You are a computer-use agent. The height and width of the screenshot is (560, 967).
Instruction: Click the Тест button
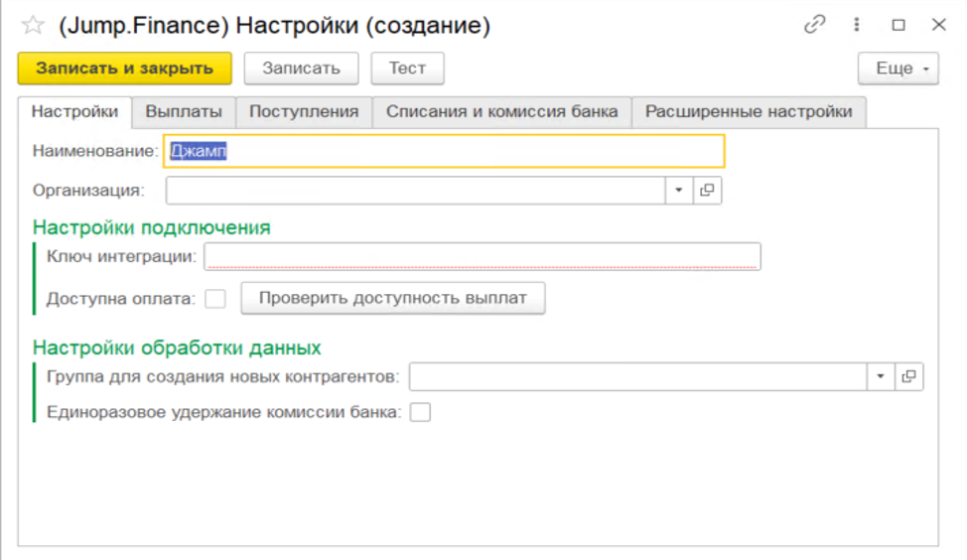407,69
